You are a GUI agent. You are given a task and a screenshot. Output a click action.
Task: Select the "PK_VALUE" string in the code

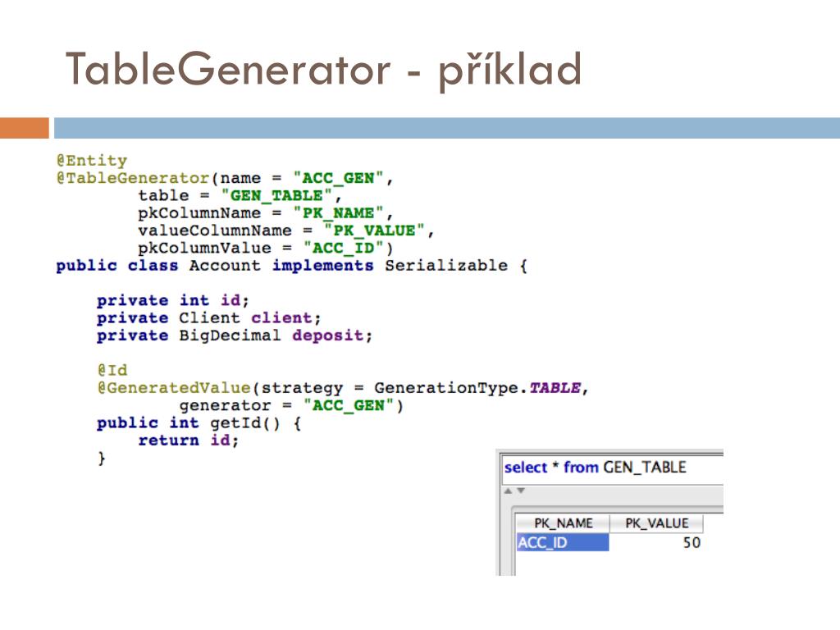tap(374, 231)
